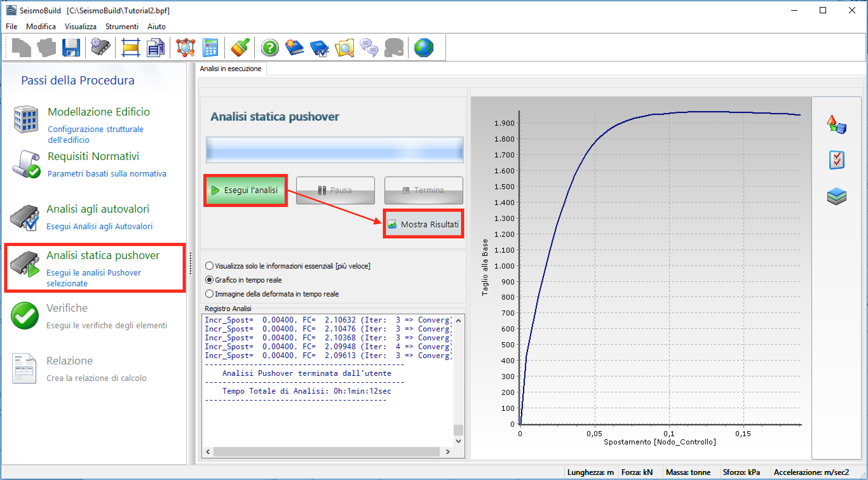Click the checklist icon in right panel

click(837, 160)
